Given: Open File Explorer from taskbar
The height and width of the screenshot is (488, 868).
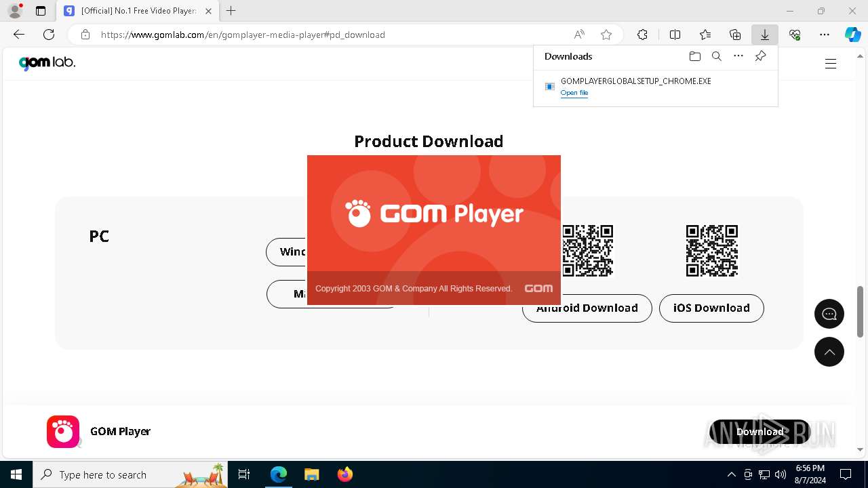Looking at the screenshot, I should click(311, 474).
